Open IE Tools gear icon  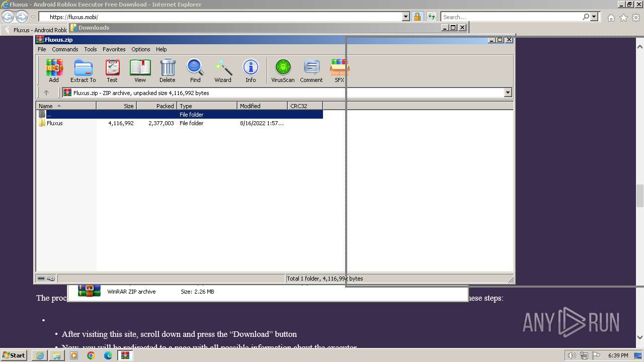coord(636,18)
